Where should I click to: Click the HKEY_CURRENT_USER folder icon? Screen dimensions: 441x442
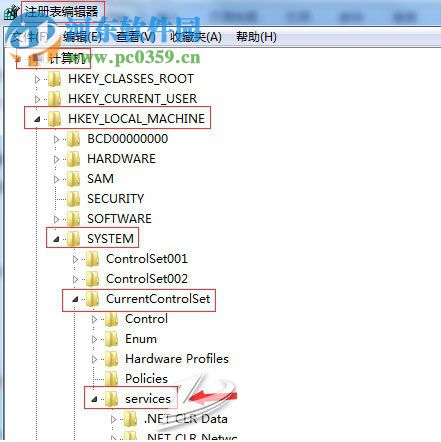(x=54, y=99)
